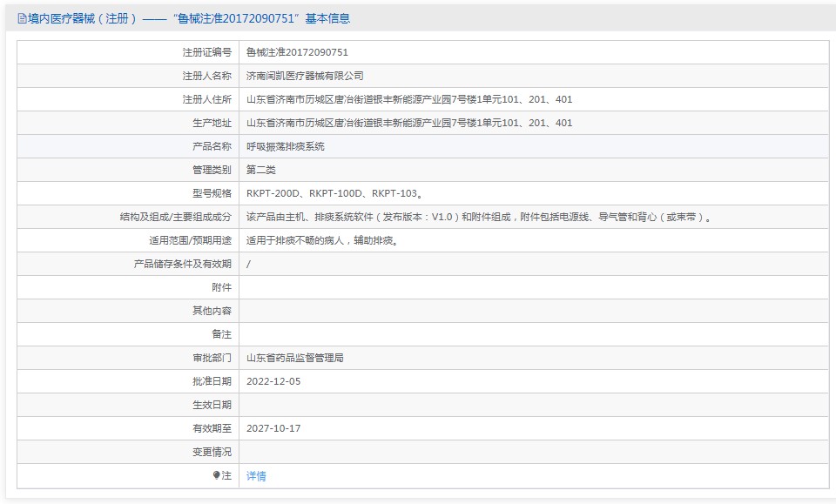Click the 第二类 management category value
Screen dimensions: 836x504
261,170
